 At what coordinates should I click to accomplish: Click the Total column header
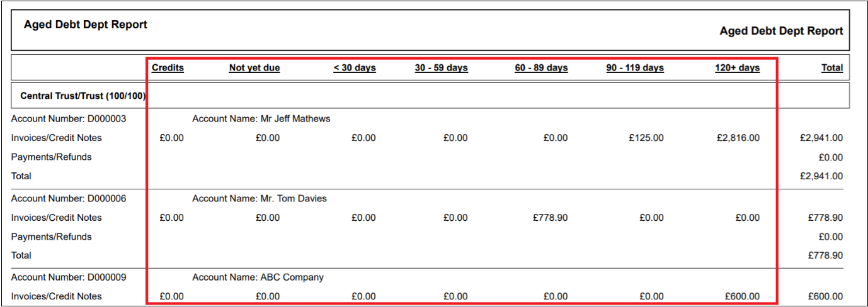click(x=832, y=68)
